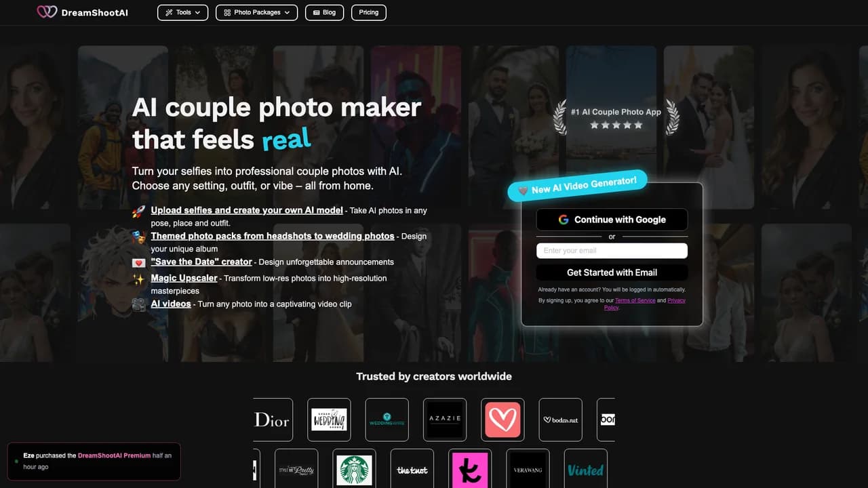Open the Tools dropdown menu
Viewport: 868px width, 488px height.
pyautogui.click(x=183, y=12)
